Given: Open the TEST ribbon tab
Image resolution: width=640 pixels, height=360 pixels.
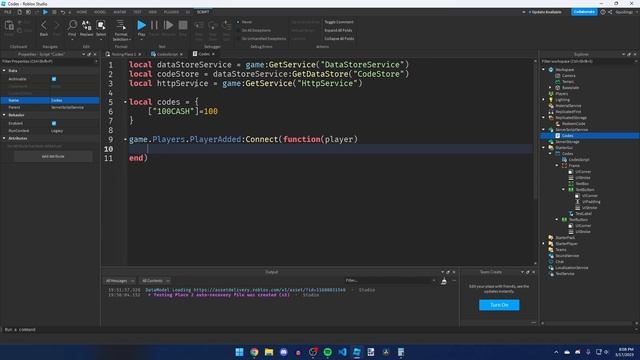Looking at the screenshot, I should 138,12.
